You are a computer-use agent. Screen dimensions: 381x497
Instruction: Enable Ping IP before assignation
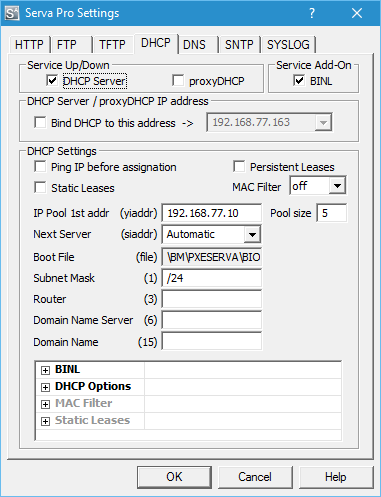pos(40,166)
